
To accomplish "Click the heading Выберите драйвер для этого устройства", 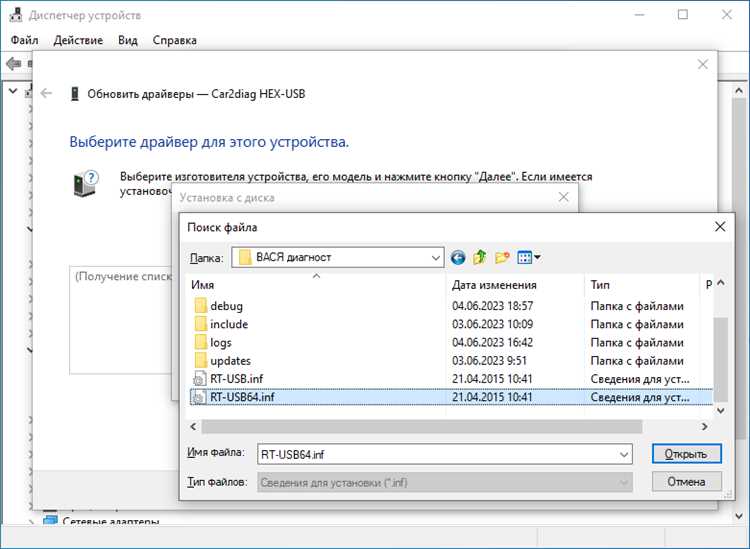I will tap(209, 142).
